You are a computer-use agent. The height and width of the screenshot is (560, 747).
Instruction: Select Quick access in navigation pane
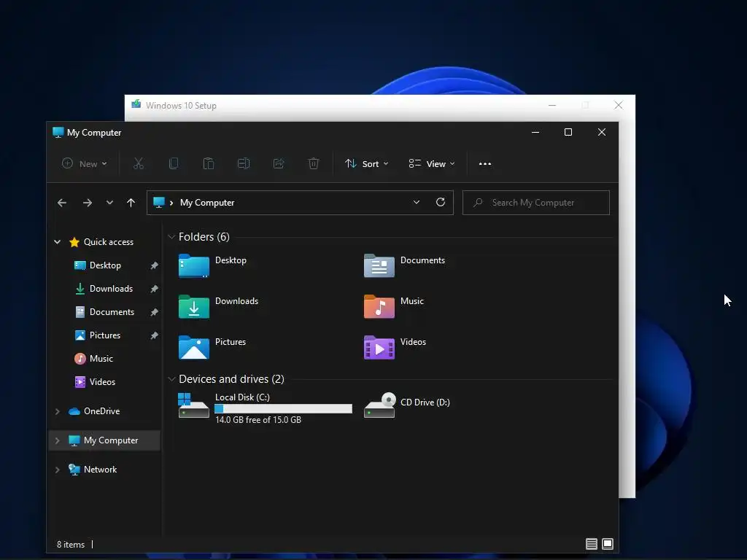108,242
